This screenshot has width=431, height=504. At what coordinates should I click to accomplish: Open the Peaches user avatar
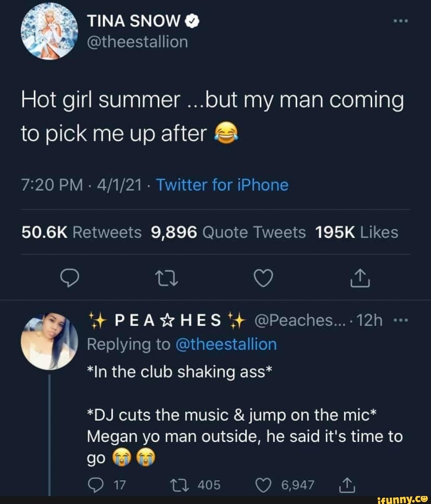(49, 341)
